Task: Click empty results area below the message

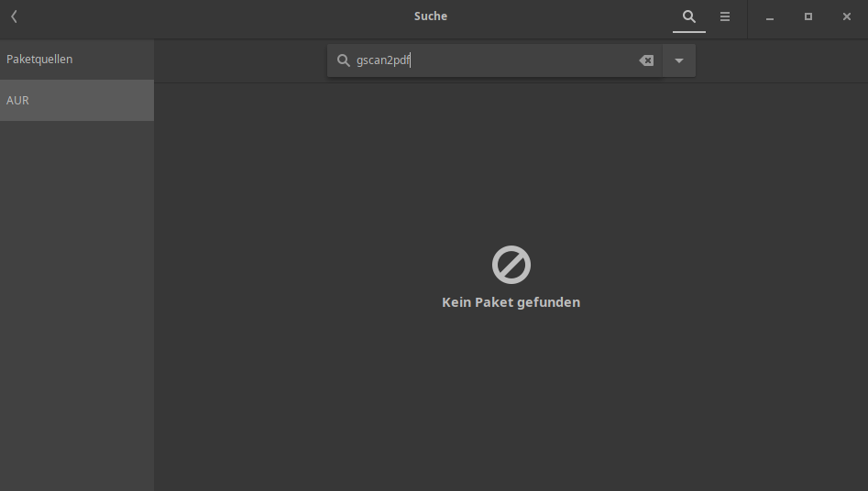Action: (x=511, y=403)
